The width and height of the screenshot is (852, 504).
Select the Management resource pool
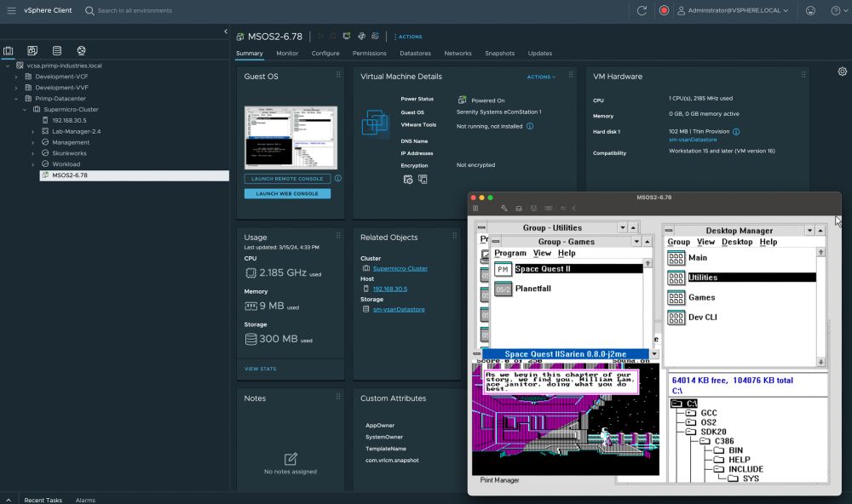71,142
